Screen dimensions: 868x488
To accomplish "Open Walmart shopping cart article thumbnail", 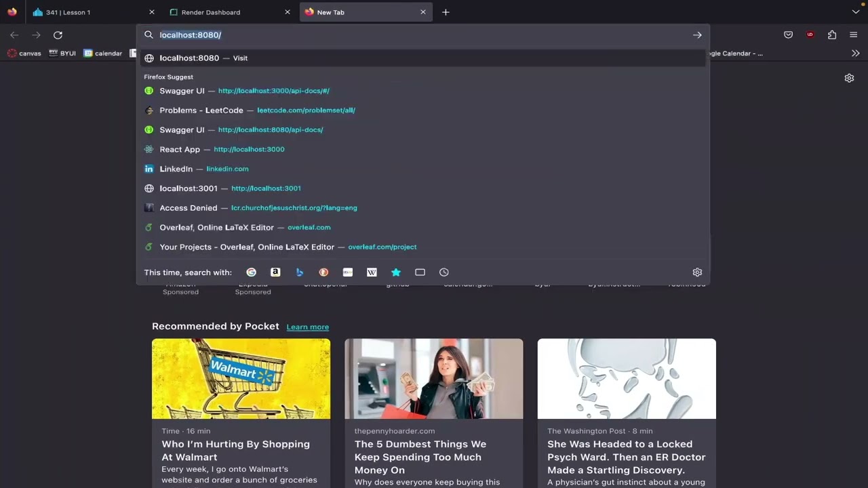I will click(241, 379).
